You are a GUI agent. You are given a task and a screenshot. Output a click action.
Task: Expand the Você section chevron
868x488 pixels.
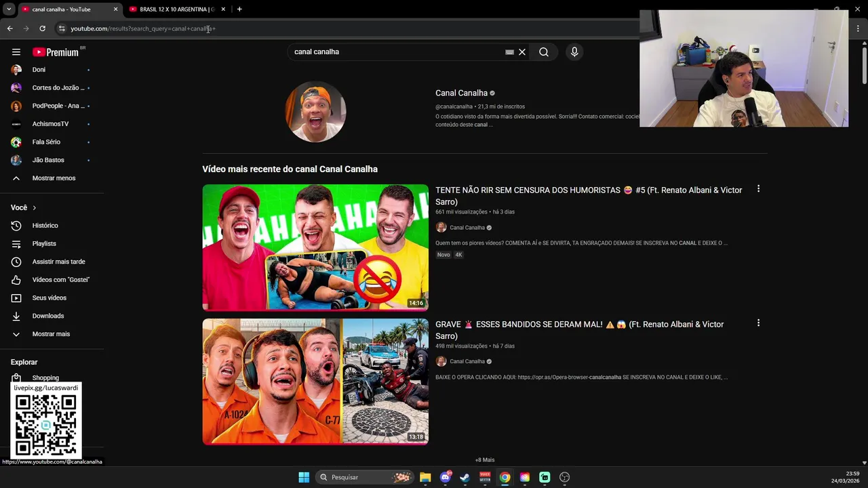[34, 207]
